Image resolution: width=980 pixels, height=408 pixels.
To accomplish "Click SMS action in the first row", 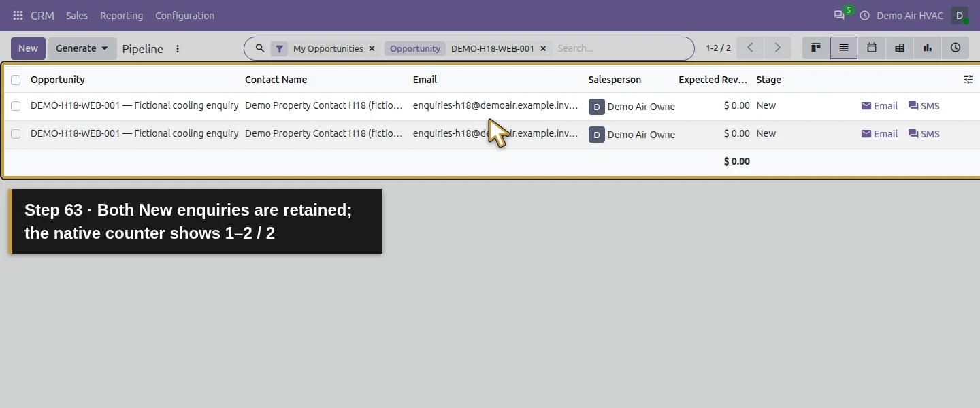I will click(924, 106).
